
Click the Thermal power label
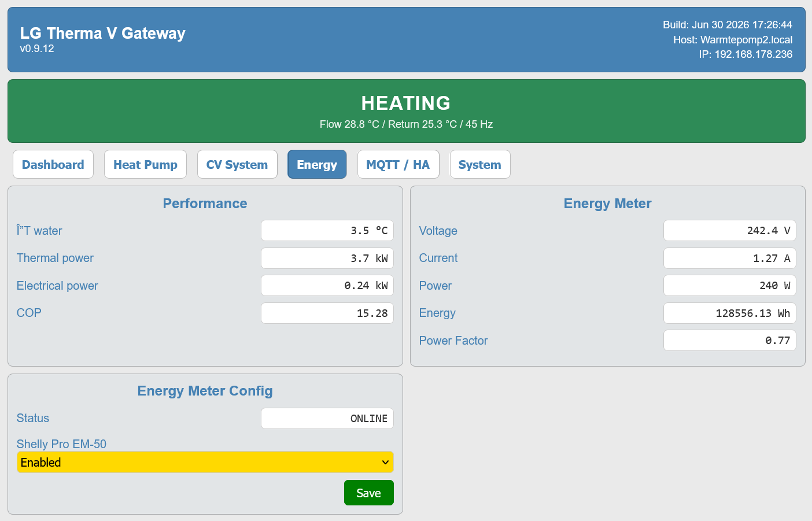pos(55,258)
